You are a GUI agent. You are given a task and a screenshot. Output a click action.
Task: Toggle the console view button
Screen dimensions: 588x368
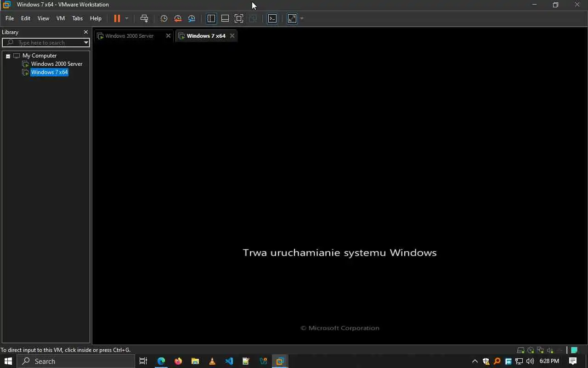[x=272, y=18]
